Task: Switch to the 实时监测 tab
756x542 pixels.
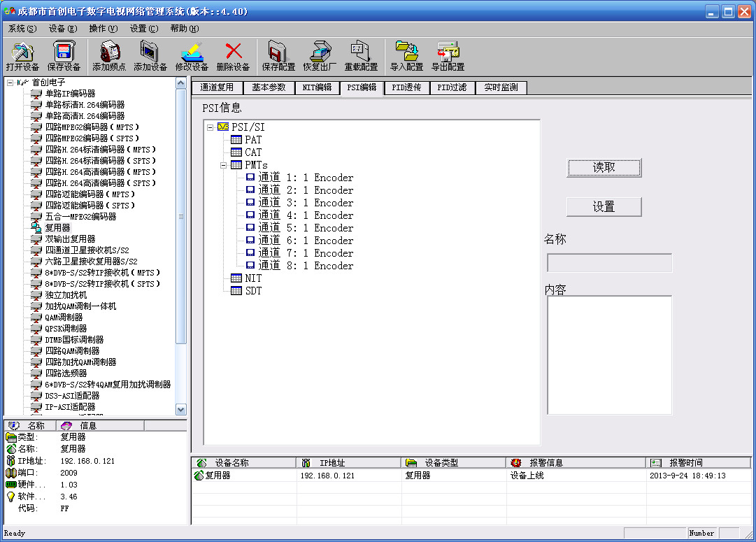Action: 501,87
